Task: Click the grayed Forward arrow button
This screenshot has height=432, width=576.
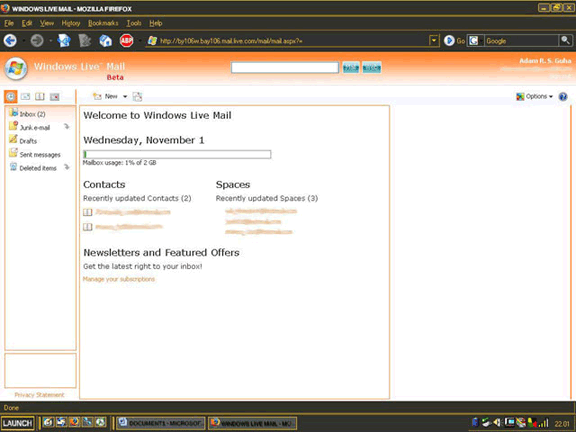Action: (37, 40)
